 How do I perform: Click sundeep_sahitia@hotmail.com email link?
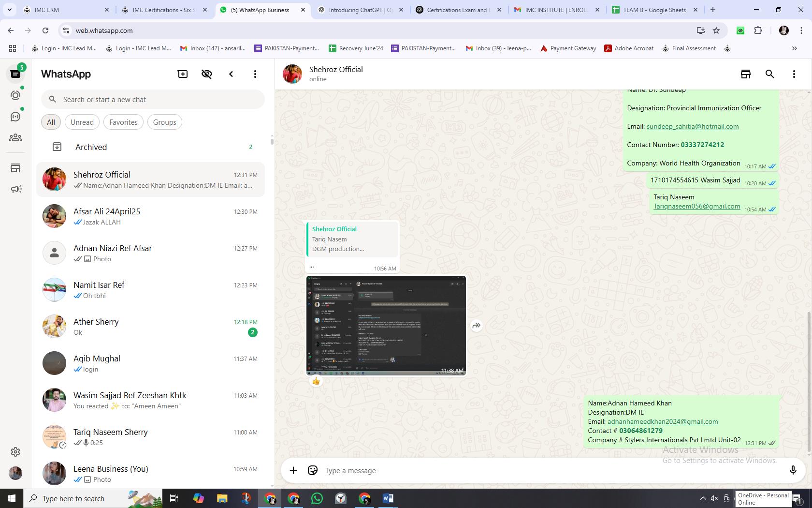point(693,126)
